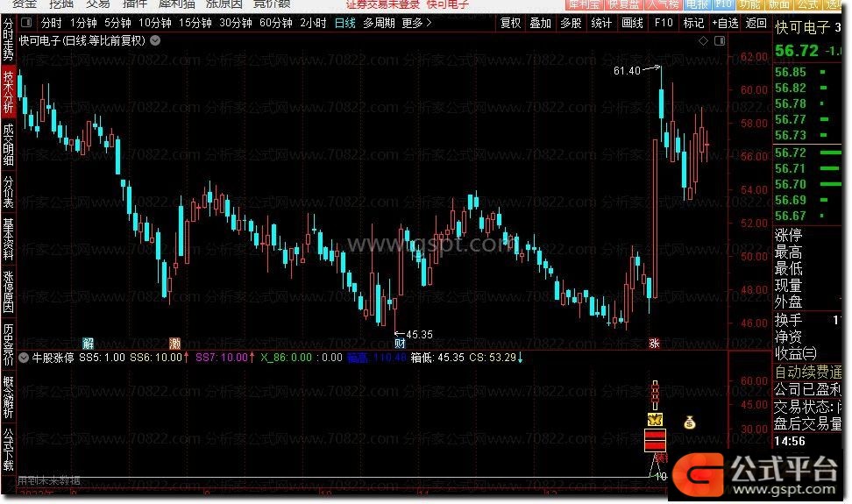Click the sell price 56.85 in the order book
The width and height of the screenshot is (852, 504).
[791, 72]
